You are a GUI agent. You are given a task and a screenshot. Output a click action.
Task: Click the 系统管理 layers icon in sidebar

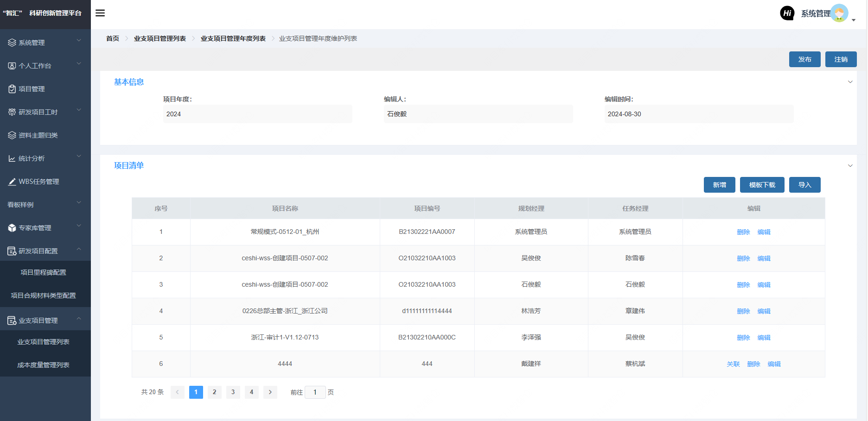(12, 43)
